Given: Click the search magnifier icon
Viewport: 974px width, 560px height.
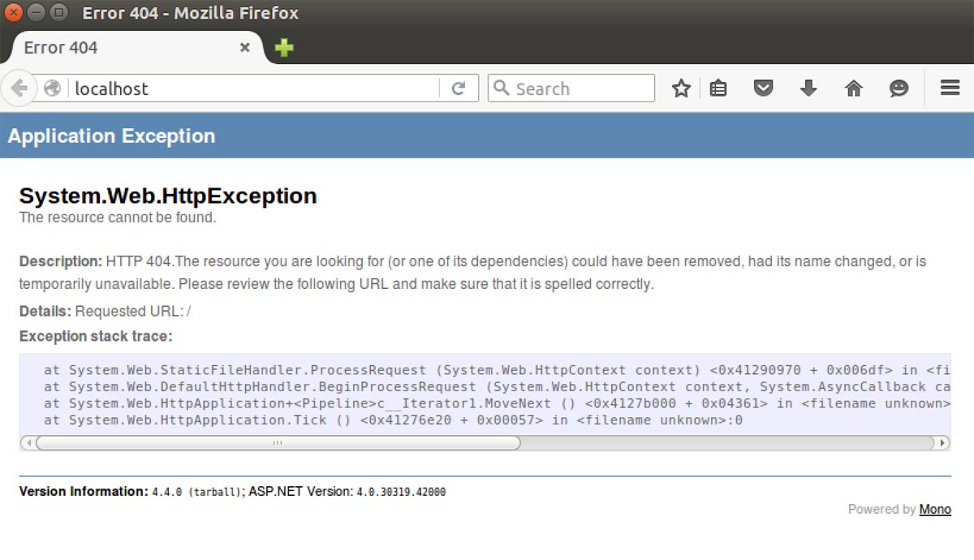Looking at the screenshot, I should 502,88.
